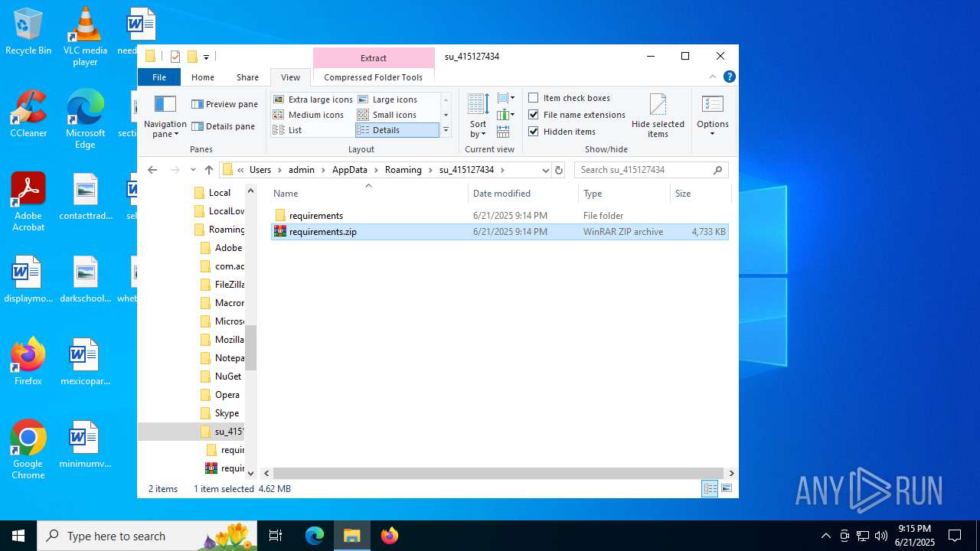Open the address bar history dropdown
Image resolution: width=980 pixels, height=551 pixels.
(x=545, y=170)
